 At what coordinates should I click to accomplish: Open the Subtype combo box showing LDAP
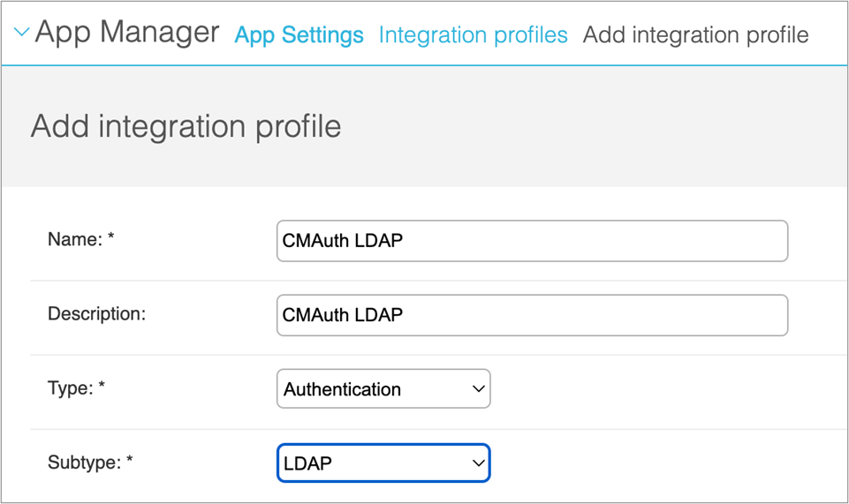[371, 463]
